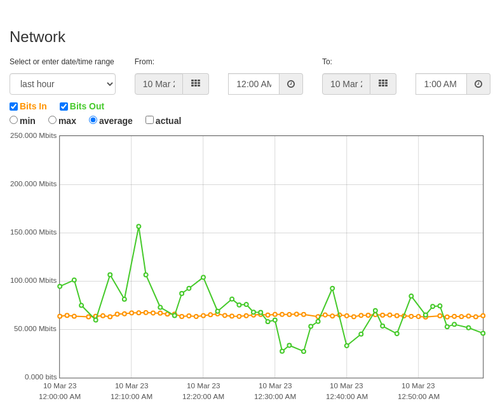Click 'Select or enter date/time range' label

pos(62,62)
